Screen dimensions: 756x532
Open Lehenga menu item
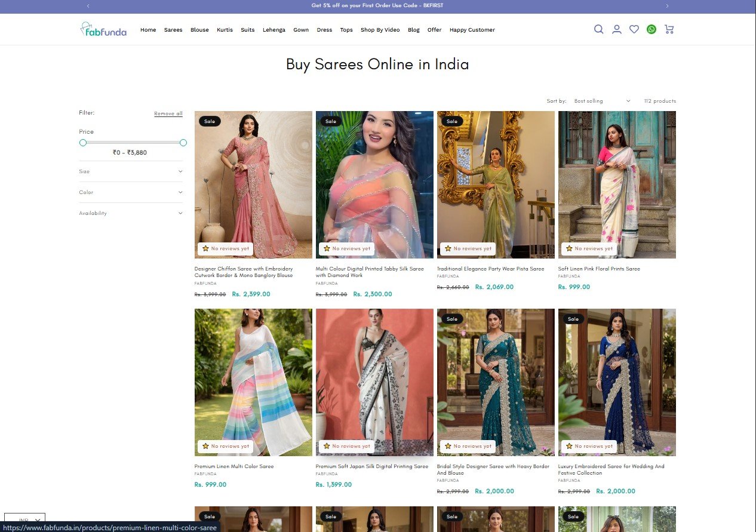coord(274,30)
